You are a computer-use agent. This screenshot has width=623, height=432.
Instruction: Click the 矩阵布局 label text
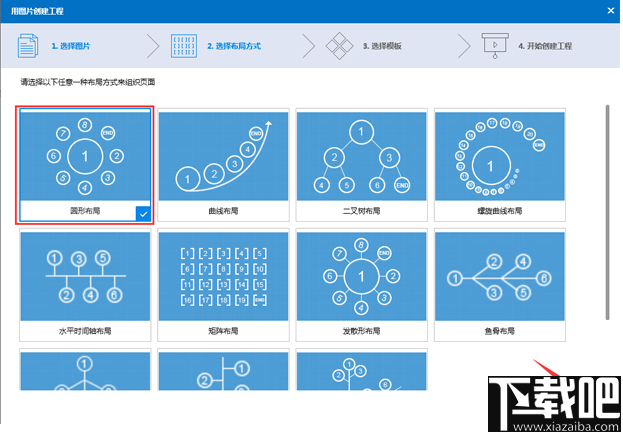pos(223,331)
